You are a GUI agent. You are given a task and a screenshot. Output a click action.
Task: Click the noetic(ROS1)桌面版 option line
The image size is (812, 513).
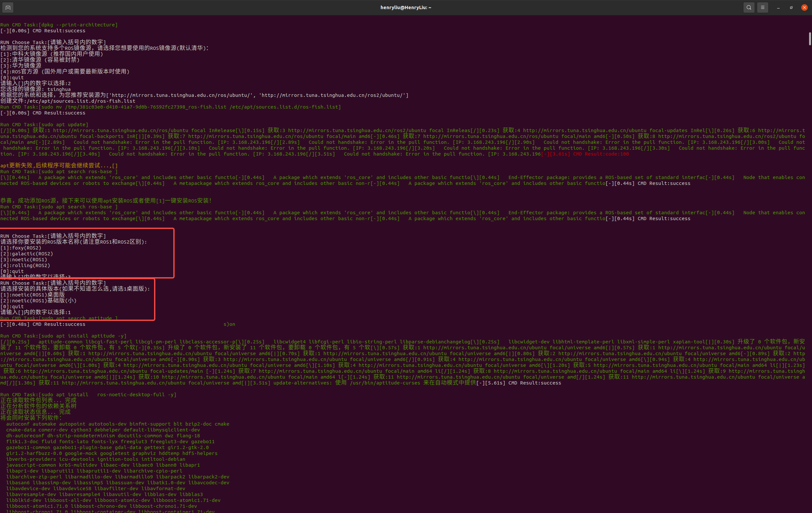coord(33,294)
